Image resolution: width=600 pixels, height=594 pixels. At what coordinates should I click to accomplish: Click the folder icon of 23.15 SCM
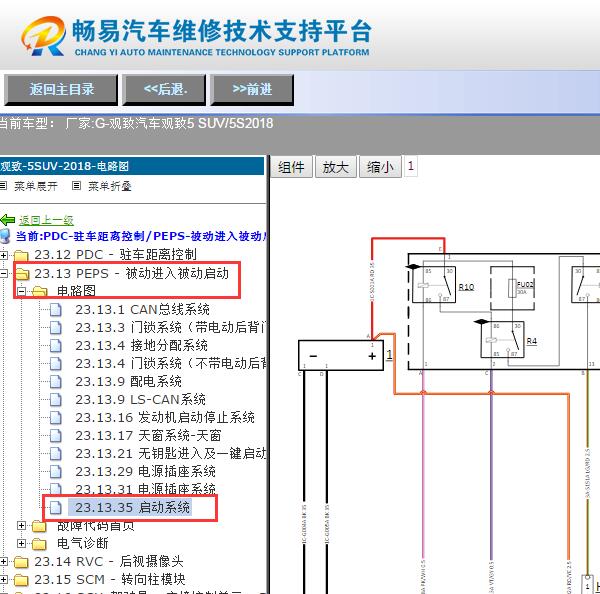(x=21, y=580)
